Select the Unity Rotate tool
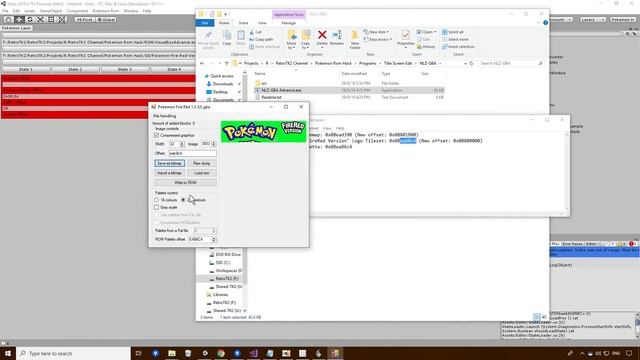640x360 pixels. point(29,20)
